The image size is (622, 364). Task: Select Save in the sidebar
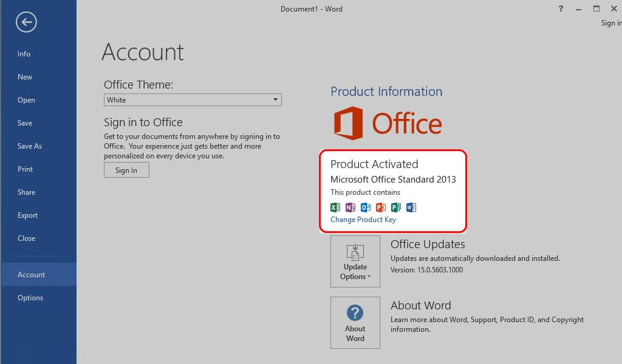pyautogui.click(x=24, y=123)
